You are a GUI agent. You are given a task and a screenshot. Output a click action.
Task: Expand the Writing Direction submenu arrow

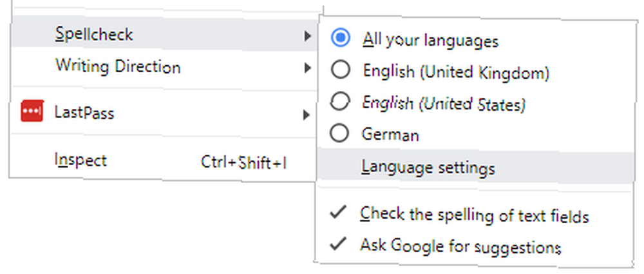pyautogui.click(x=307, y=68)
